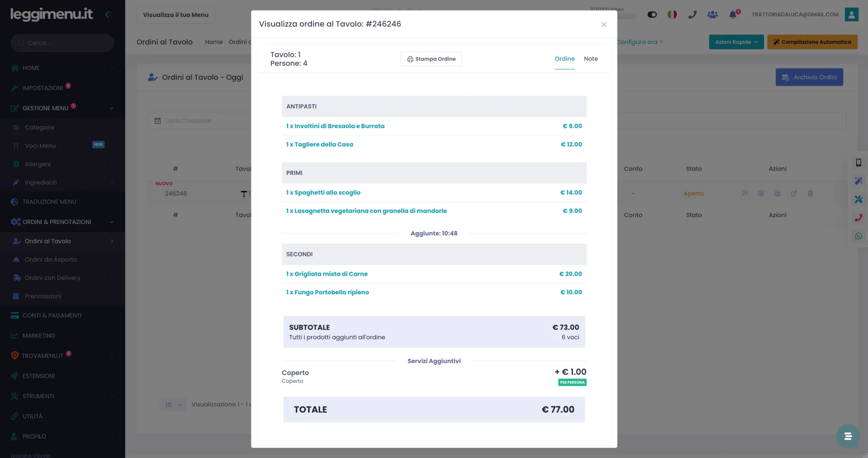Click the Stampa Ordine button
Image resolution: width=868 pixels, height=458 pixels.
(431, 59)
